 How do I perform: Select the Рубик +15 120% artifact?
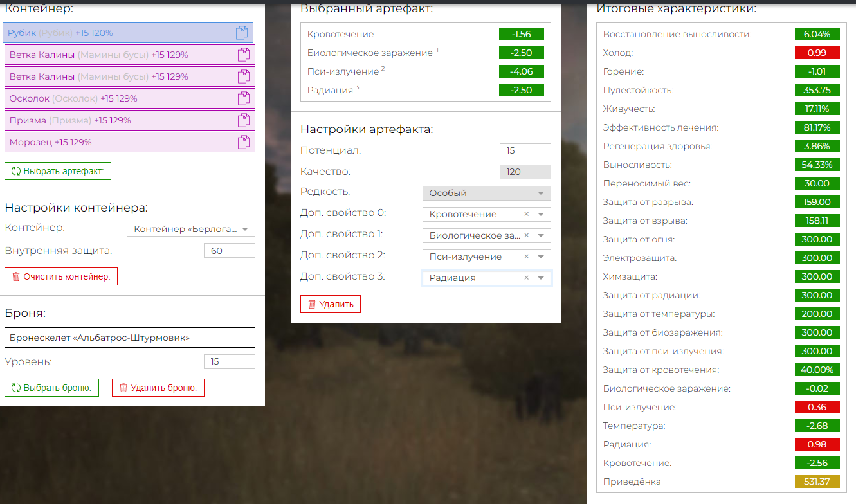click(x=128, y=33)
